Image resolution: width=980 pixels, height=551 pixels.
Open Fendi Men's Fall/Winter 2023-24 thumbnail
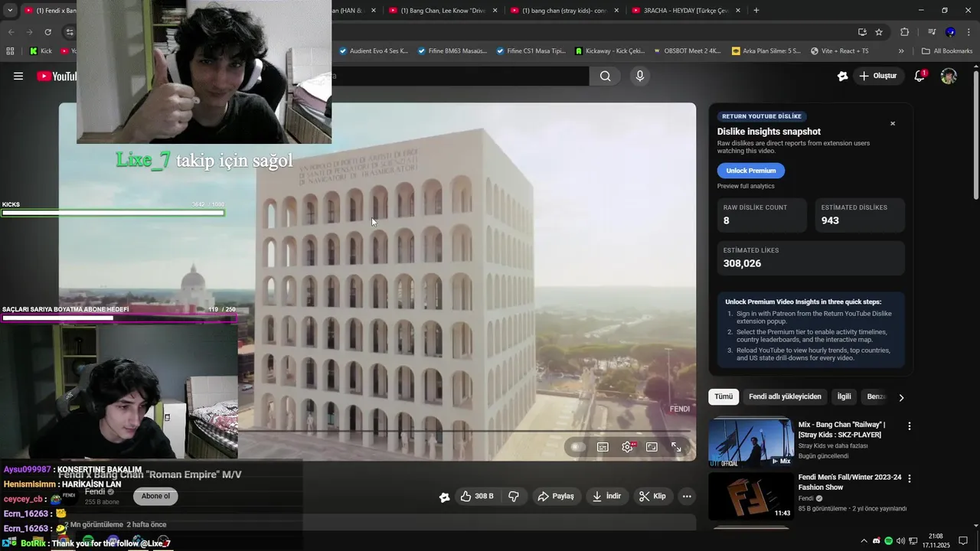(751, 496)
